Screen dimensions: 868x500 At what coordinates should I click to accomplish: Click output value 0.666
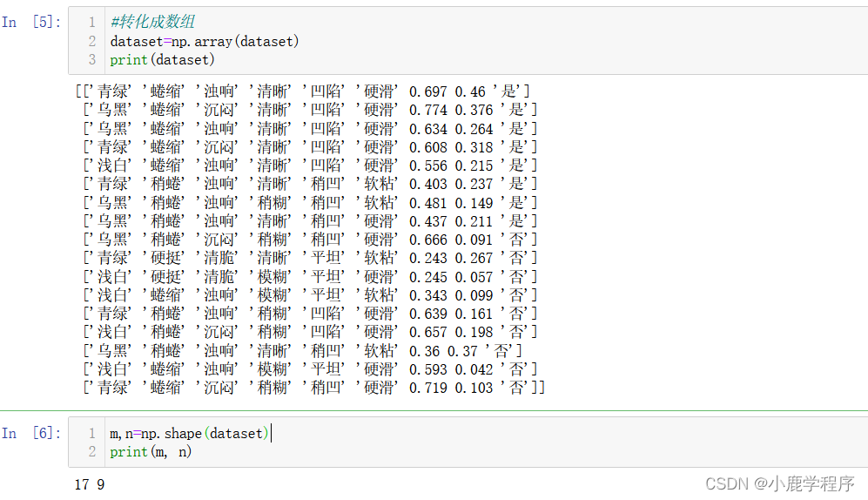428,240
